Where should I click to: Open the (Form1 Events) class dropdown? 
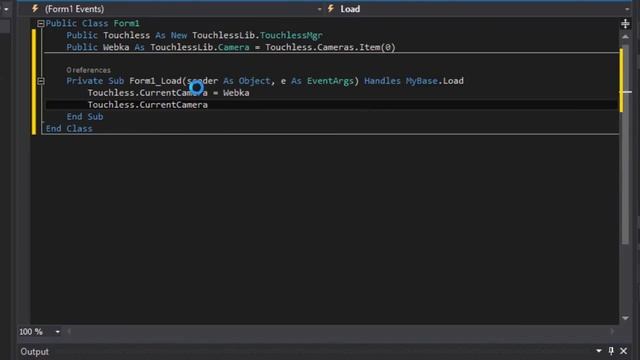pos(319,9)
